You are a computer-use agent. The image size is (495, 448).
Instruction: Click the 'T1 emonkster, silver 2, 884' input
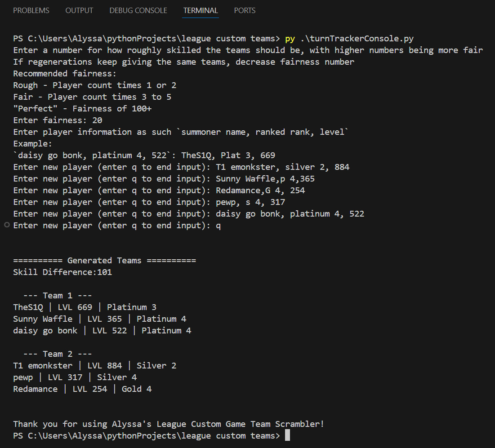coord(282,167)
